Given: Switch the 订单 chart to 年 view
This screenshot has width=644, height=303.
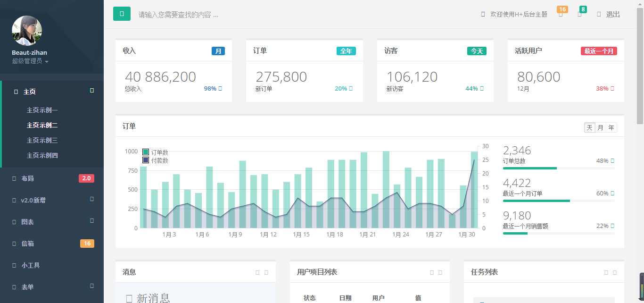Looking at the screenshot, I should pos(611,127).
